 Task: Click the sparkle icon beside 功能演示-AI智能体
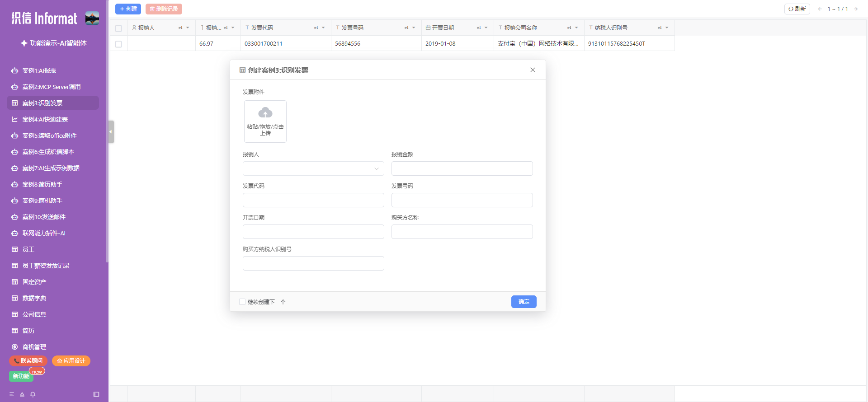[x=24, y=43]
